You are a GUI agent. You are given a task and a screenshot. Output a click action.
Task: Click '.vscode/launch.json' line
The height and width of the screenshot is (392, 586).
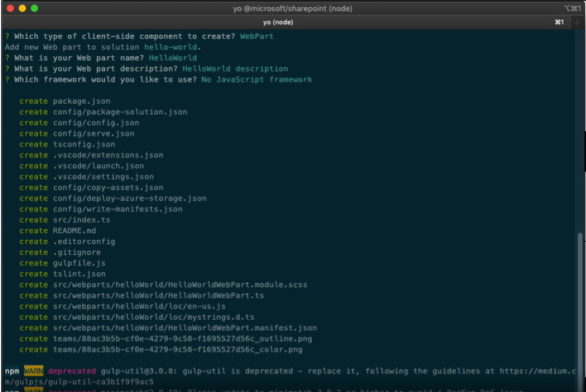(98, 166)
